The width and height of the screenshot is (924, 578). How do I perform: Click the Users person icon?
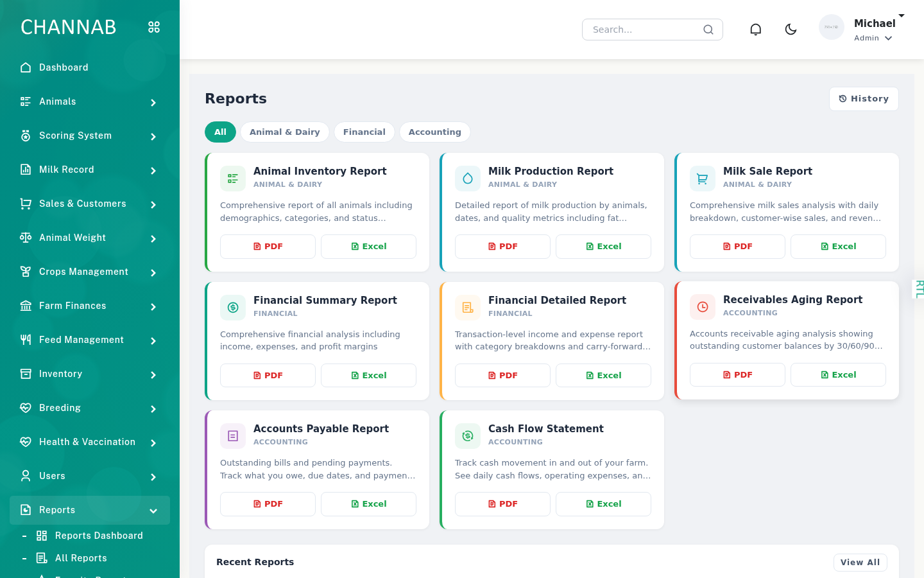coord(26,476)
